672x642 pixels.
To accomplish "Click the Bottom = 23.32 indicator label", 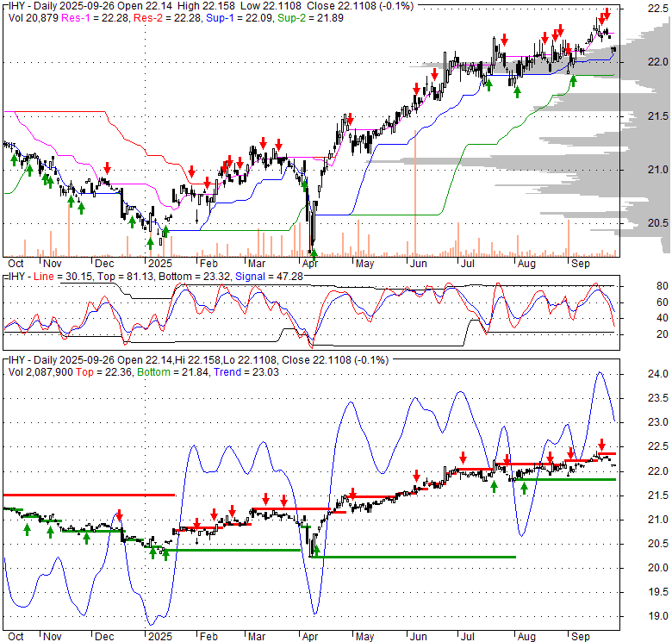I will click(194, 277).
